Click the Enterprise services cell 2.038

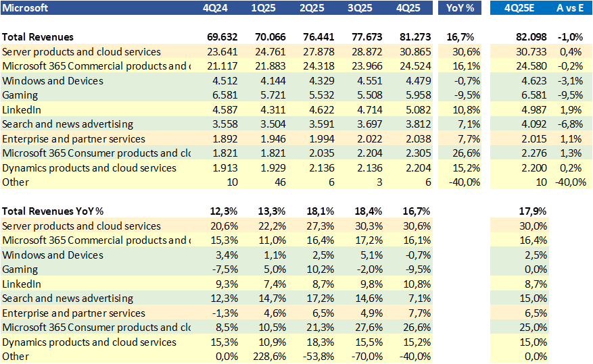pos(419,139)
